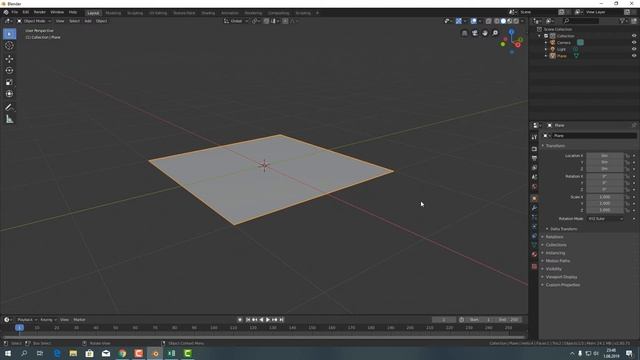Expand the Collections panel
The image size is (640, 360).
pyautogui.click(x=556, y=245)
